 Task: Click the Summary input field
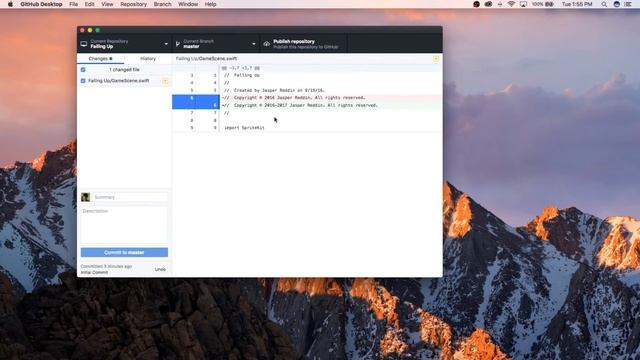click(130, 197)
